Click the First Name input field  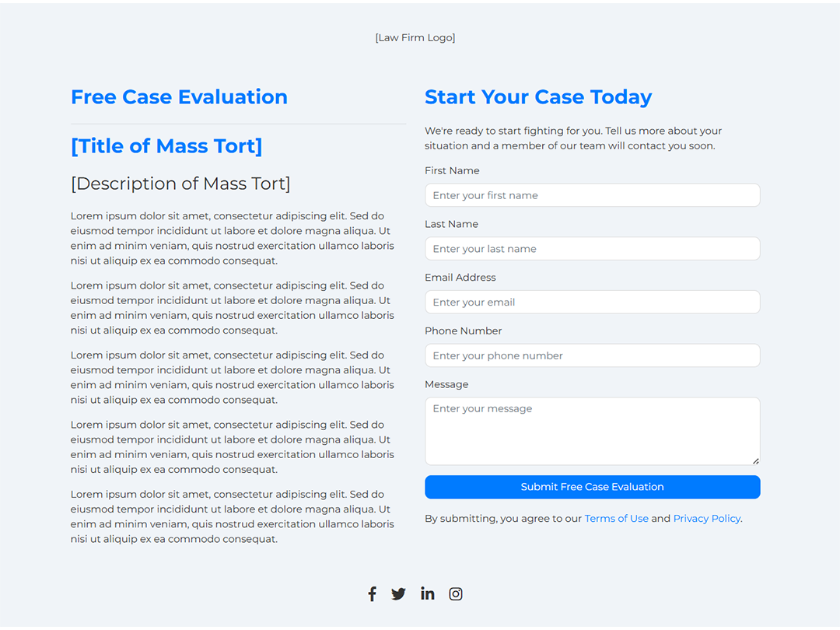tap(593, 195)
